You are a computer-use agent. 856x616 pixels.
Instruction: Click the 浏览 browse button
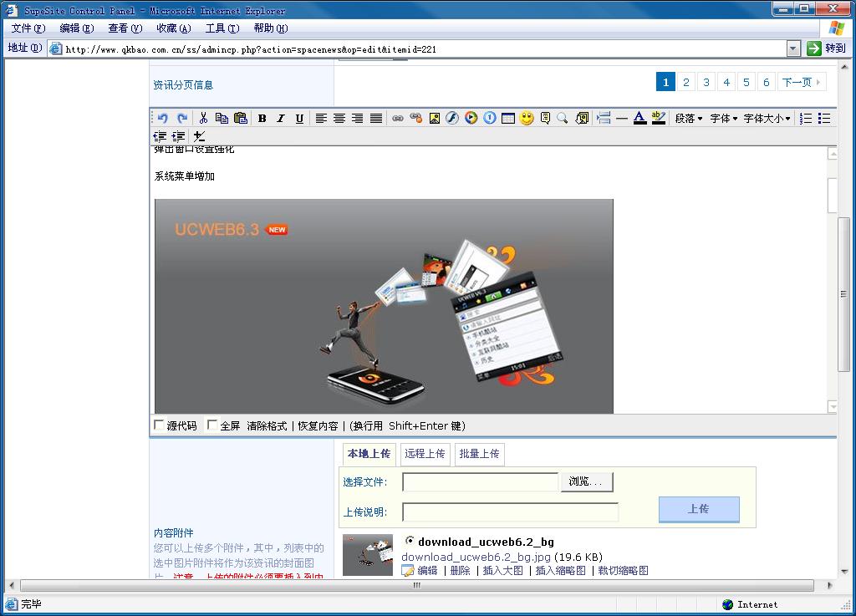pos(587,481)
